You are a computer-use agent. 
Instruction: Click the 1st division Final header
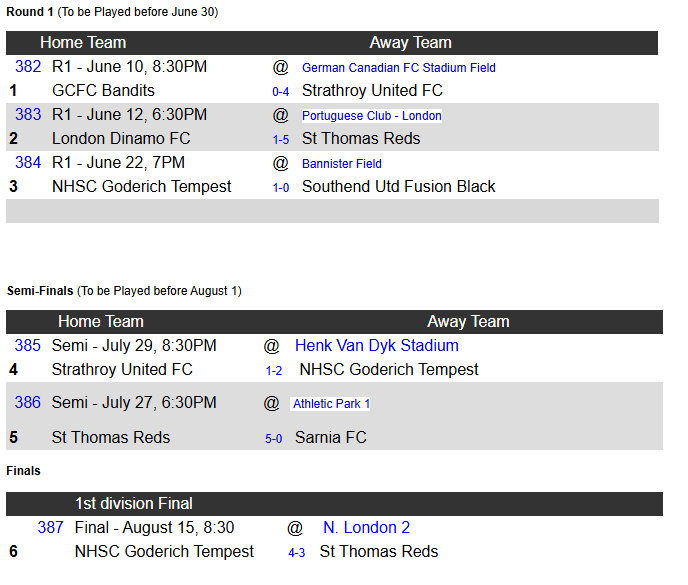134,504
